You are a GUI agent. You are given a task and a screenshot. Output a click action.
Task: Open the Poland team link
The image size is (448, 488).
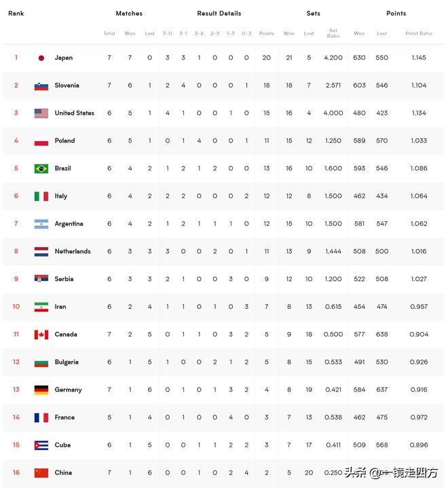[64, 141]
